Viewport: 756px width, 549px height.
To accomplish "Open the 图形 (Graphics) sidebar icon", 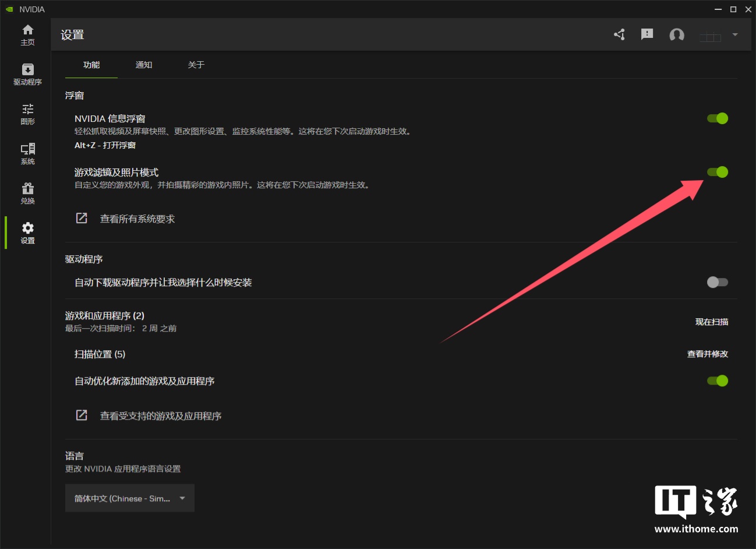I will (x=27, y=113).
